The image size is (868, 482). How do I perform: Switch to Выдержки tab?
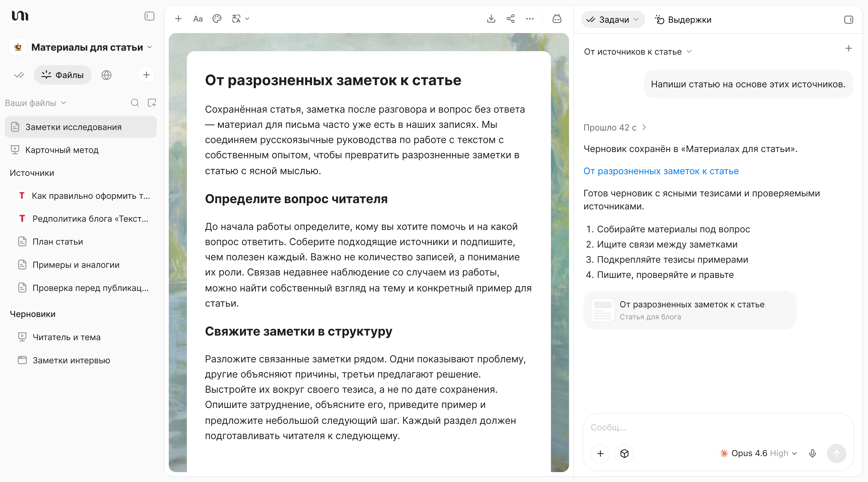point(683,20)
